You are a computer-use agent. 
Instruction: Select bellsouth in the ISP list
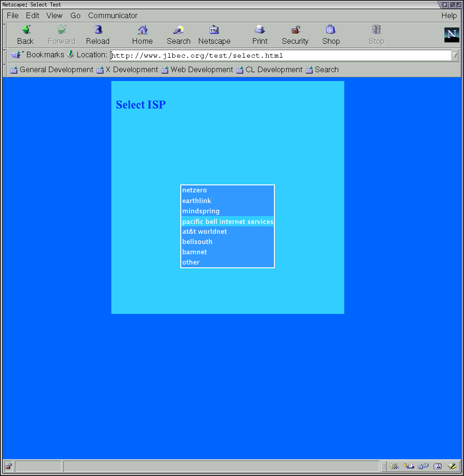227,242
